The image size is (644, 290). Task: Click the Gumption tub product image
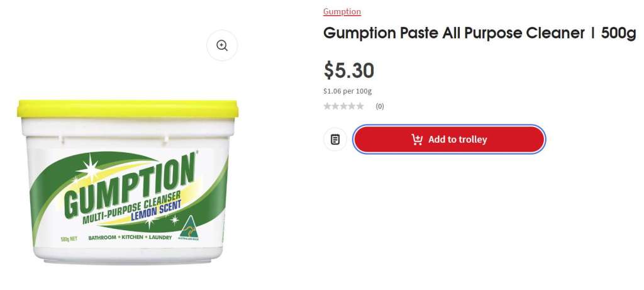click(128, 182)
